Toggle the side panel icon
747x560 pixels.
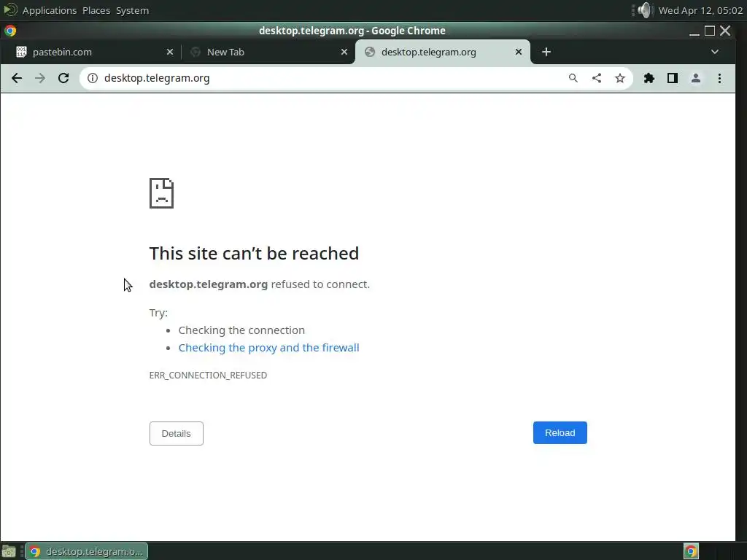(672, 78)
